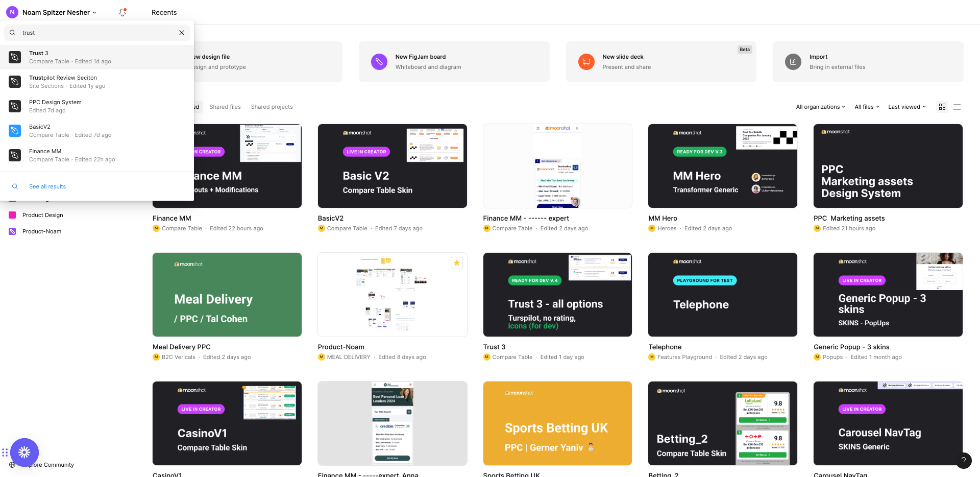980x477 pixels.
Task: Click the M team badge under BasicV2
Action: pos(322,228)
